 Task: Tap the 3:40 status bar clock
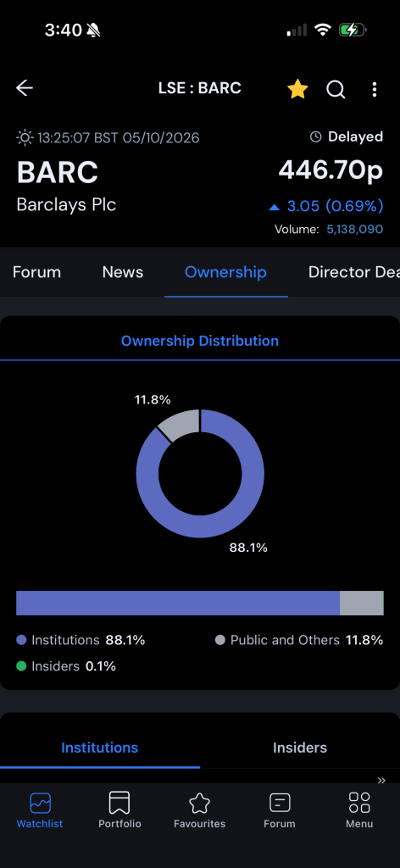(63, 30)
